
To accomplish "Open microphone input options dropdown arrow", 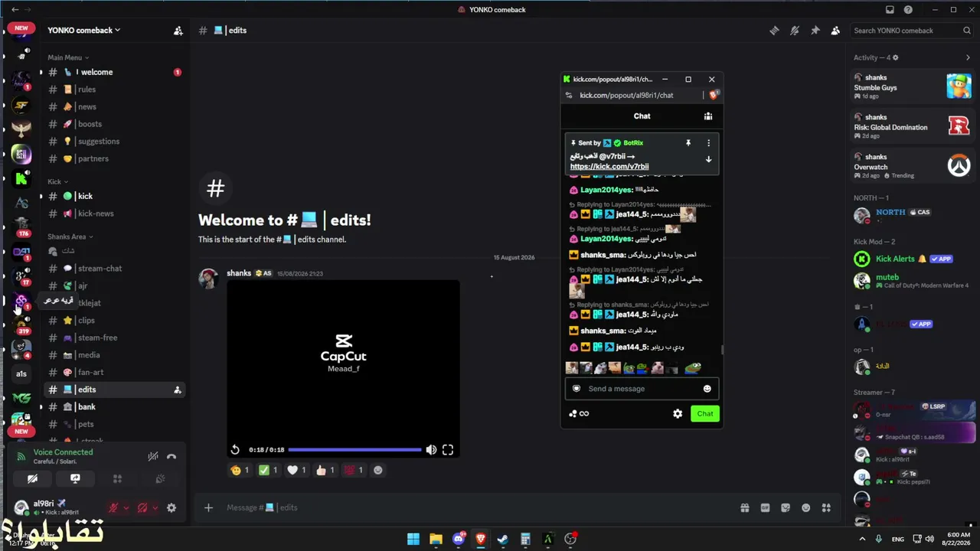I will coord(126,507).
